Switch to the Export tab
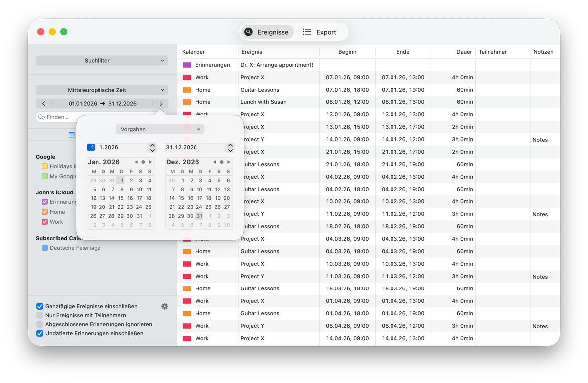588x383 pixels. click(x=319, y=32)
